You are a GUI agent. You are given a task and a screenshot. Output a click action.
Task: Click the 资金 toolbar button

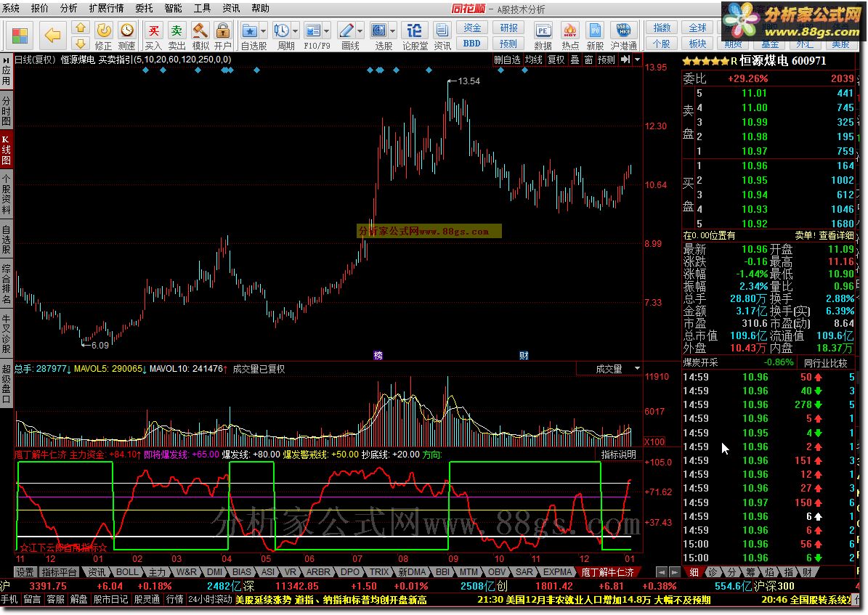click(x=472, y=28)
